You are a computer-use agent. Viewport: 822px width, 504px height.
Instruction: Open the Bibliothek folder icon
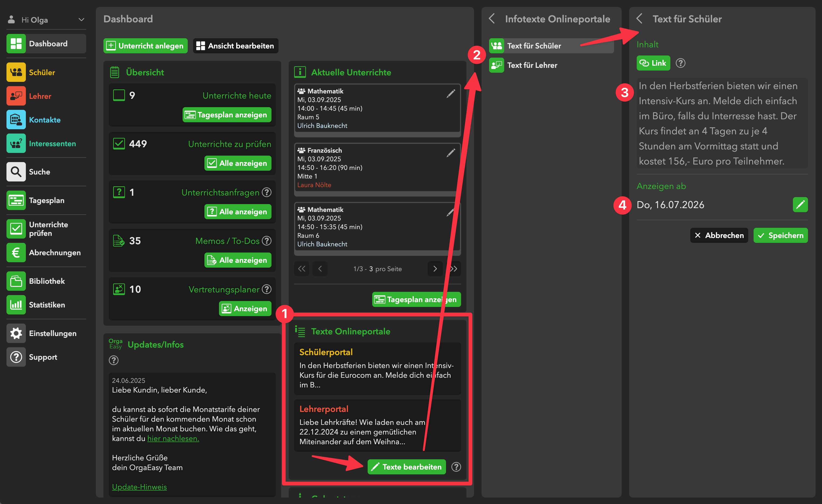(x=16, y=281)
